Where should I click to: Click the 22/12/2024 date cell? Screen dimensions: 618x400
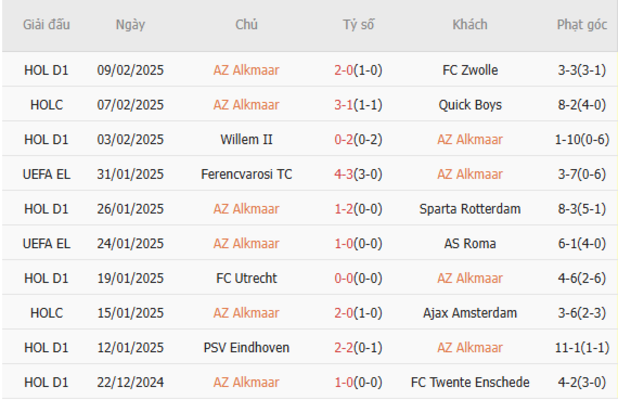pos(129,382)
